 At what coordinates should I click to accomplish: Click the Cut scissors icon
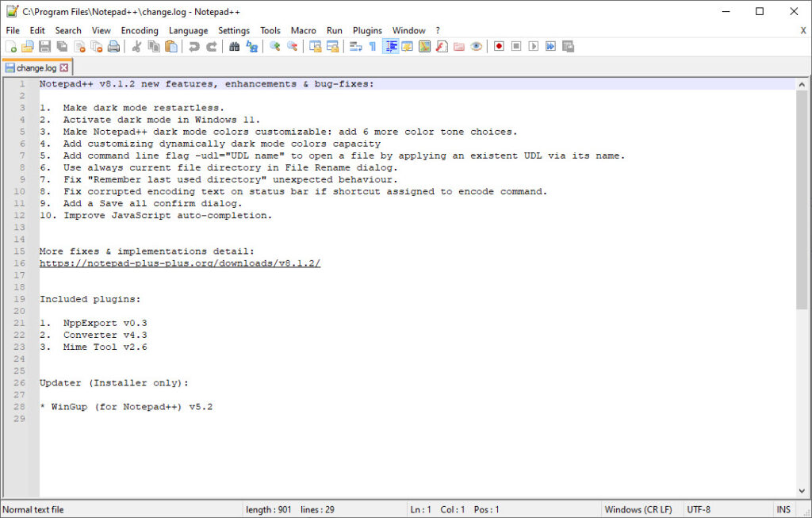pos(136,47)
